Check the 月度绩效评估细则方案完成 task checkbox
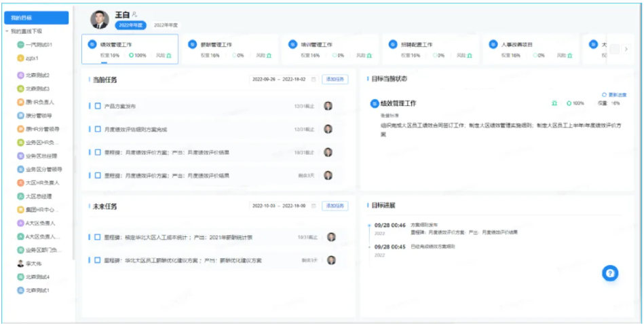This screenshot has width=644, height=324. pos(98,129)
